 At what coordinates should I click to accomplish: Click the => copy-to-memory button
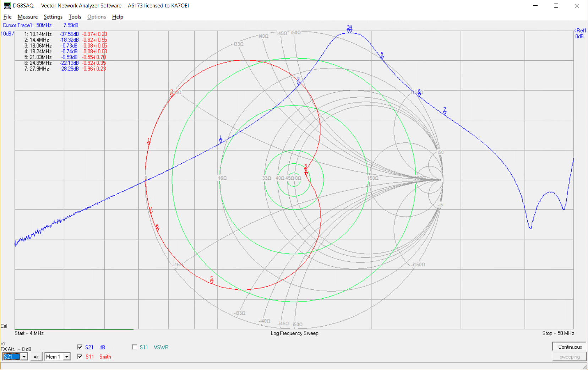36,357
